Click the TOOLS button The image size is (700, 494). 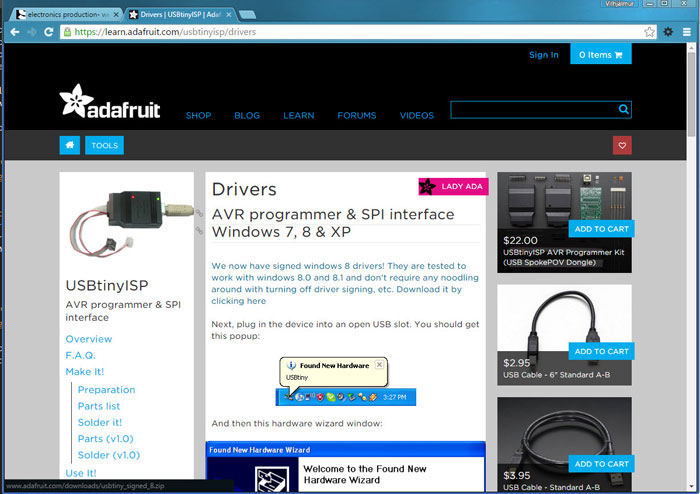(104, 145)
